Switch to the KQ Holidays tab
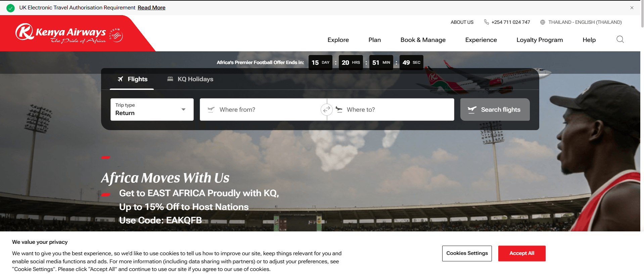The image size is (644, 274). click(x=190, y=79)
